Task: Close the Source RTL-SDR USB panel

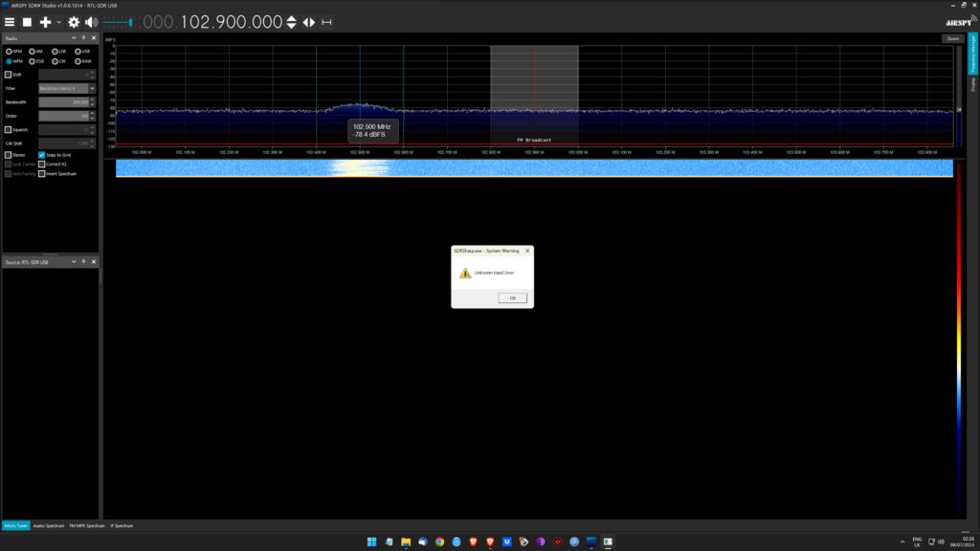Action: [94, 262]
